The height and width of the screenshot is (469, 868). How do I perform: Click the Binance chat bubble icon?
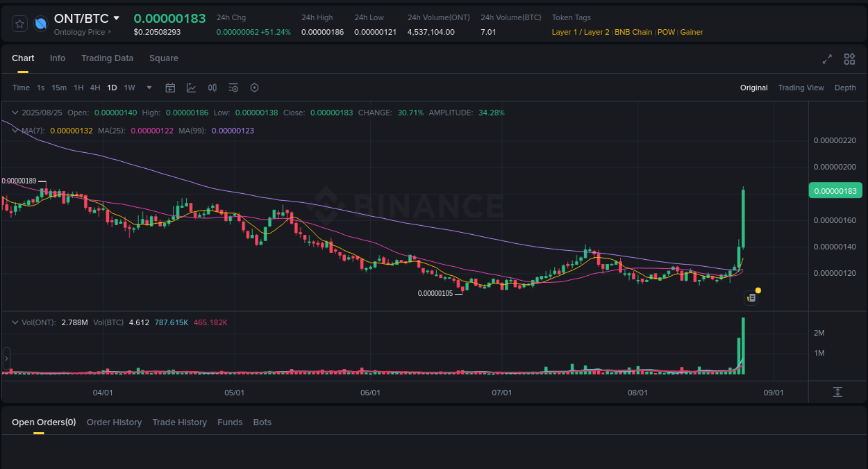tap(751, 297)
